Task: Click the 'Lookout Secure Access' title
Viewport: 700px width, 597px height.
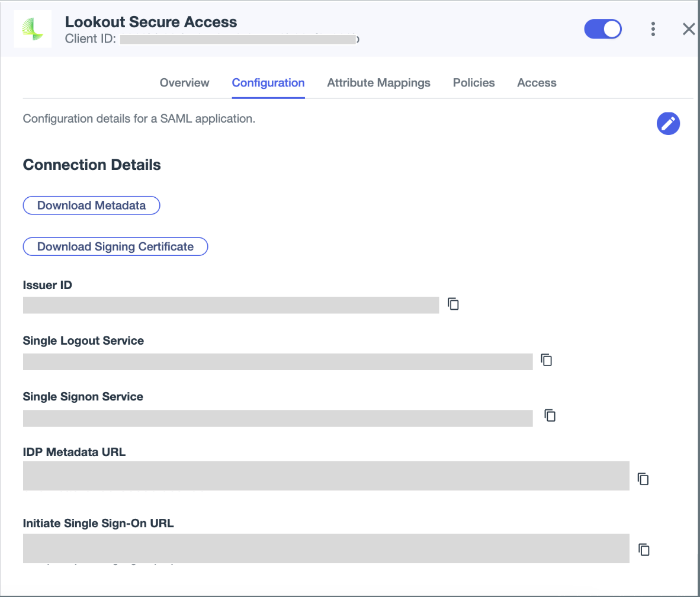Action: [151, 22]
